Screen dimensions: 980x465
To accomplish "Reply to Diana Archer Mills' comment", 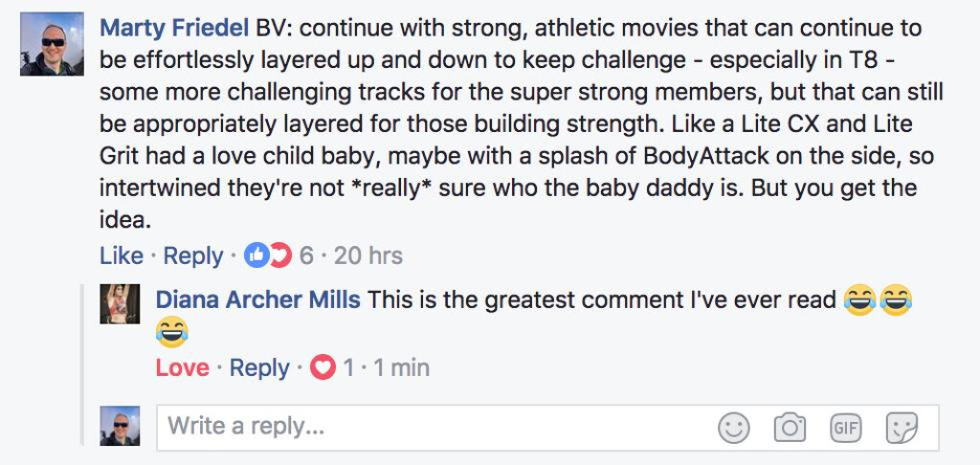I will pos(258,368).
